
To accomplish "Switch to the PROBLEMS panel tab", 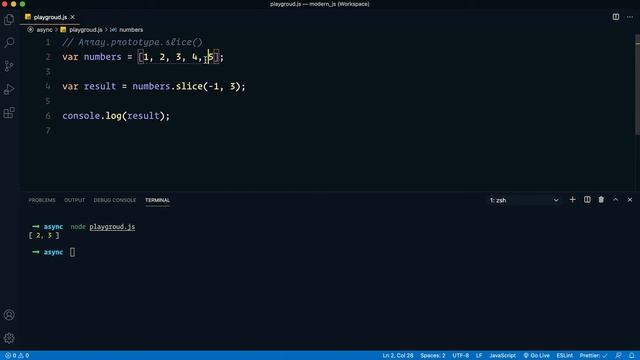I will pos(42,200).
